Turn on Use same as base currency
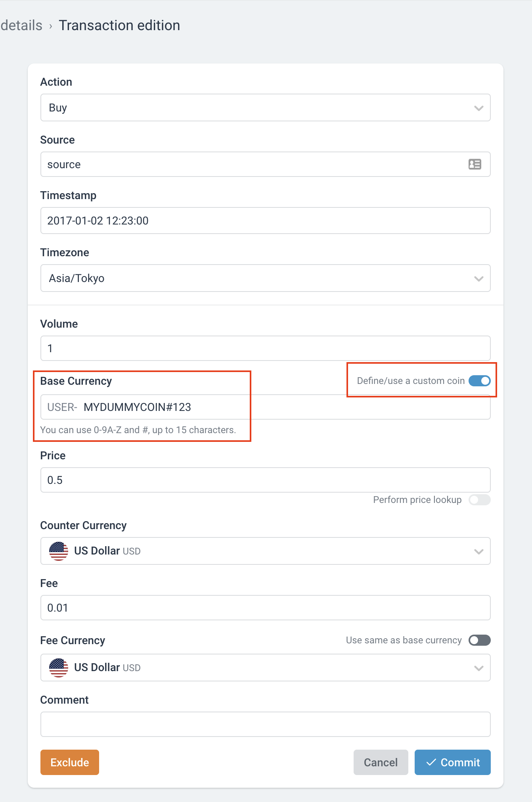Screen dimensions: 532x802 coord(479,640)
